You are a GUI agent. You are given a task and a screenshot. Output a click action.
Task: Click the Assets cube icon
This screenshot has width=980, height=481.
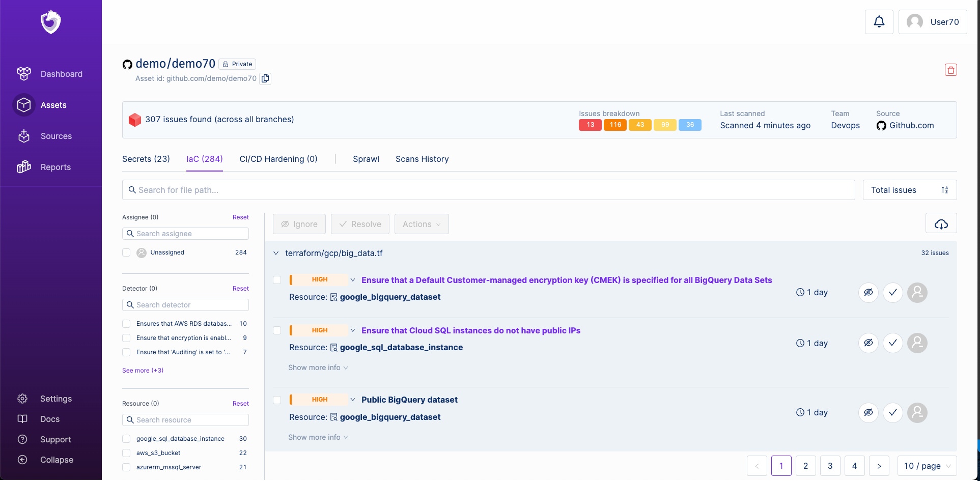(x=24, y=105)
